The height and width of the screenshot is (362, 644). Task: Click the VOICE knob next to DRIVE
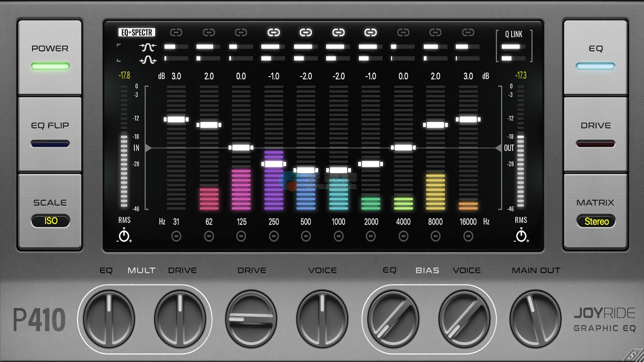(x=322, y=318)
